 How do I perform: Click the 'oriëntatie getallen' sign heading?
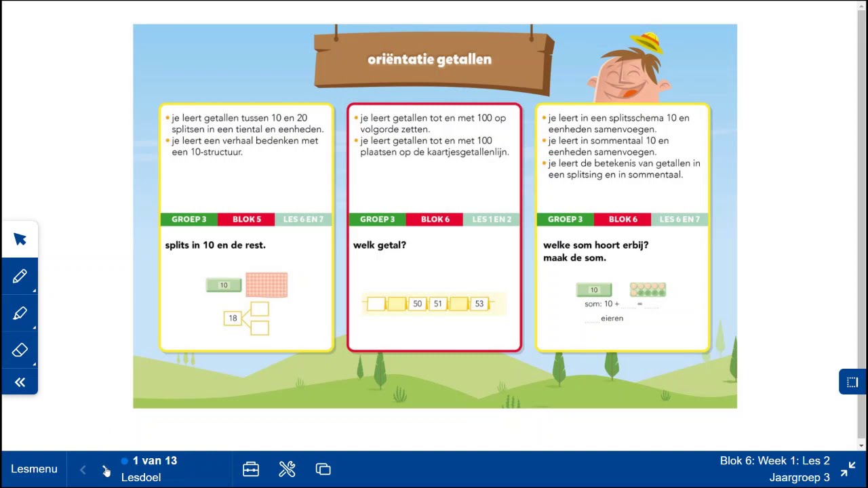(x=429, y=60)
